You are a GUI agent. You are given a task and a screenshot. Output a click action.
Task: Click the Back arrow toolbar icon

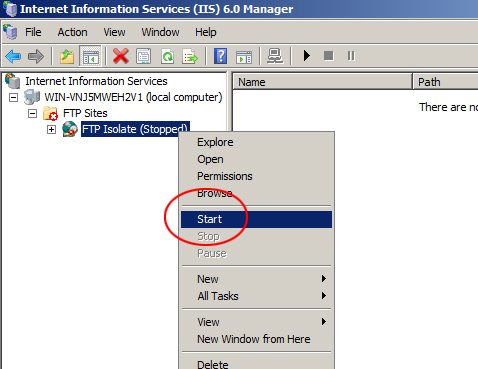click(13, 56)
